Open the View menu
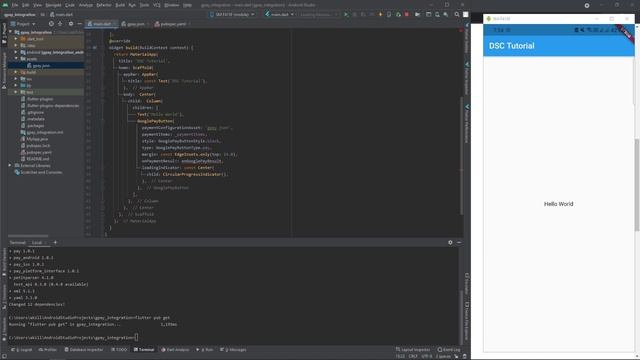Screen dimensions: 640x360 [x=37, y=5]
